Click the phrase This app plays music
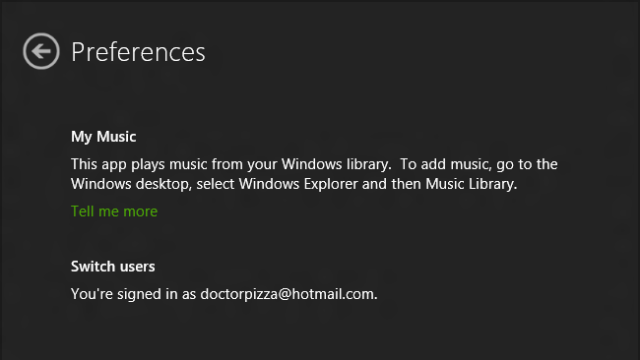The width and height of the screenshot is (640, 360). pyautogui.click(x=139, y=164)
